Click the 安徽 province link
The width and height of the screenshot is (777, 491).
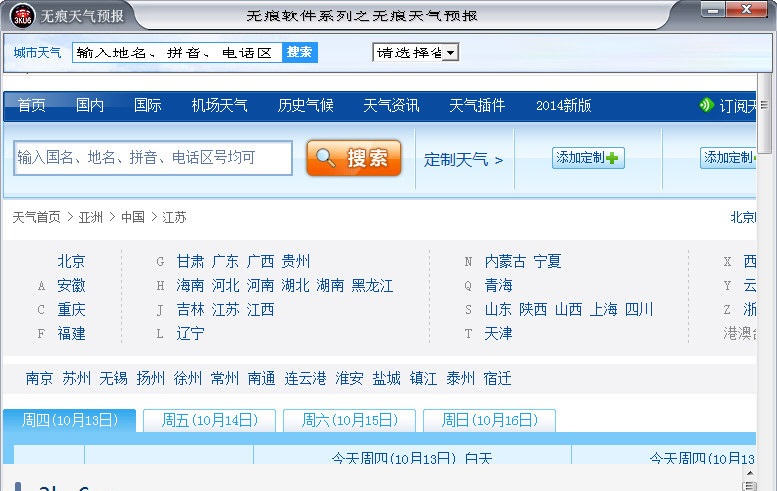coord(71,285)
